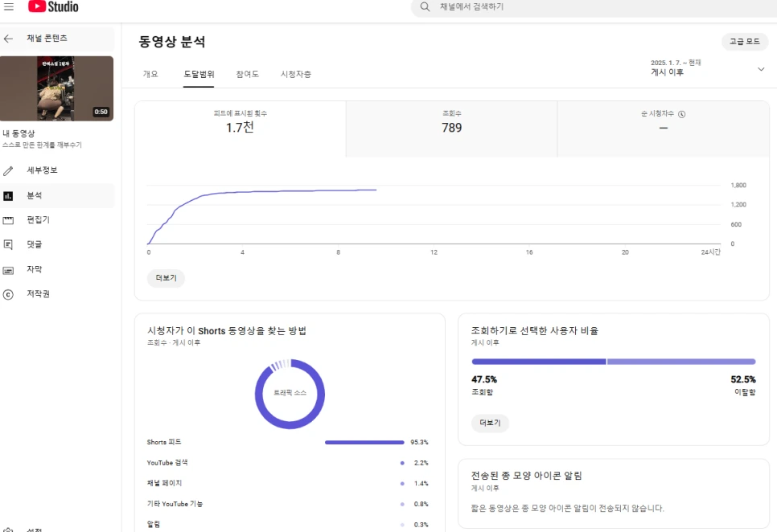Open 댓글 in the sidebar
Image resolution: width=777 pixels, height=532 pixels.
coord(57,244)
